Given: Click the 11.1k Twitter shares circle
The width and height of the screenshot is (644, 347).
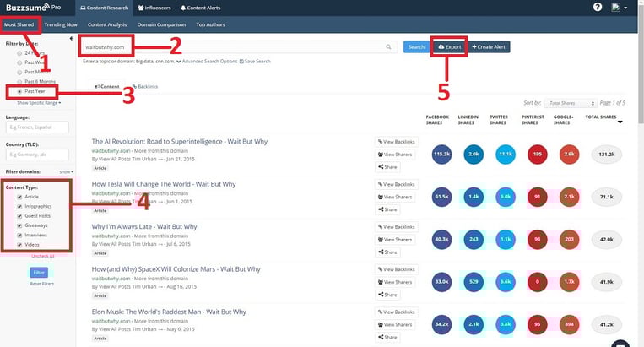Looking at the screenshot, I should (x=506, y=155).
